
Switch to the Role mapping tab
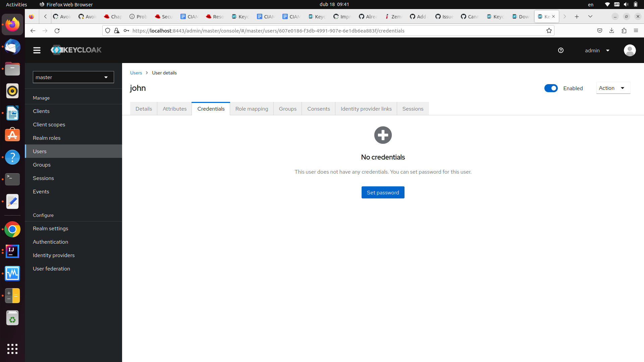coord(252,109)
